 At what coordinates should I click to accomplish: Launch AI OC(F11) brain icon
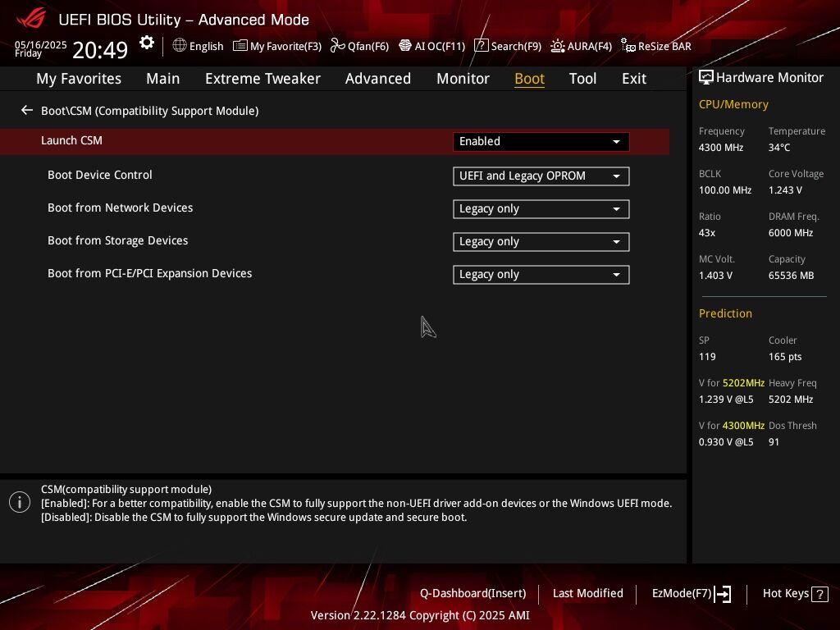[x=405, y=46]
